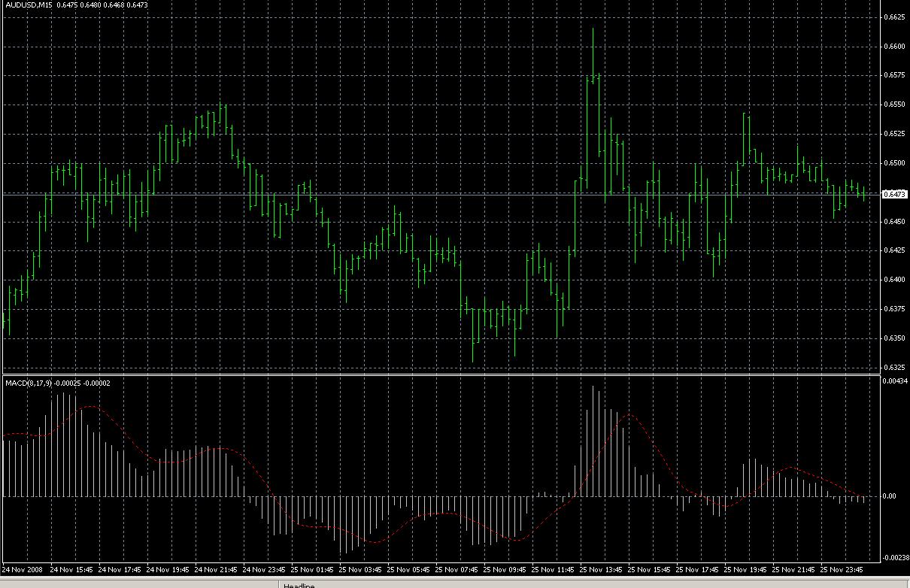This screenshot has width=910, height=588.
Task: Click the 25 Nov 03:45 time label
Action: click(x=360, y=569)
